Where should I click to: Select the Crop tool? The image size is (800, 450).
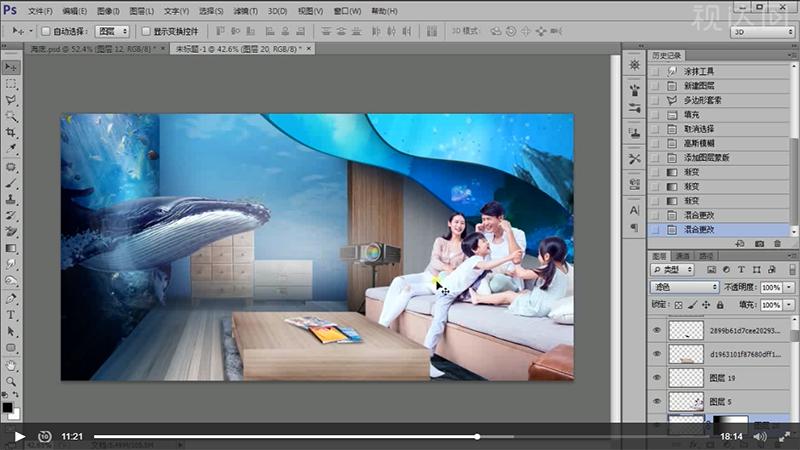coord(11,133)
